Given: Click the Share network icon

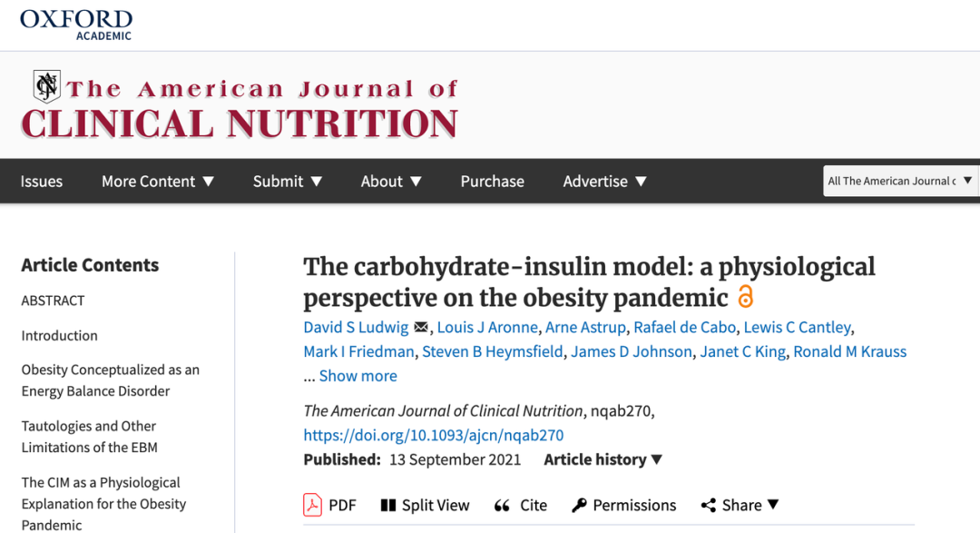Looking at the screenshot, I should pos(708,505).
